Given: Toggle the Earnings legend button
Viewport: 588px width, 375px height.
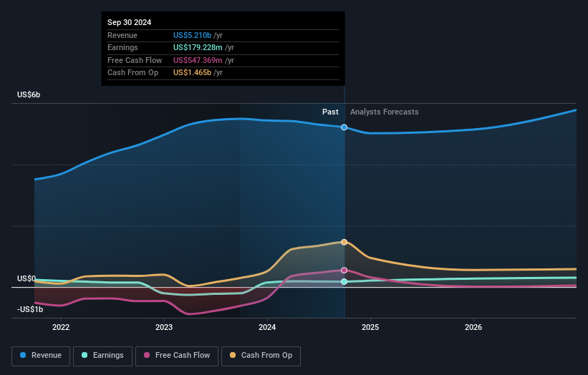Looking at the screenshot, I should point(102,356).
